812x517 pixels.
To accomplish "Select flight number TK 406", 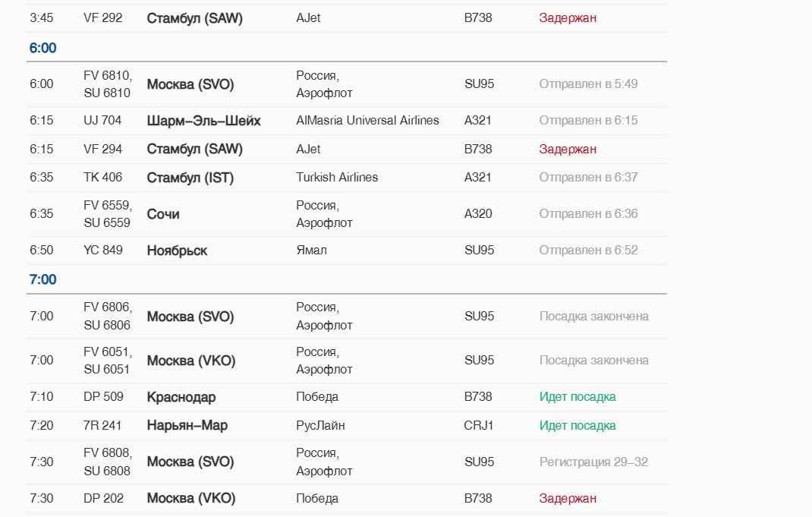I will point(102,178).
